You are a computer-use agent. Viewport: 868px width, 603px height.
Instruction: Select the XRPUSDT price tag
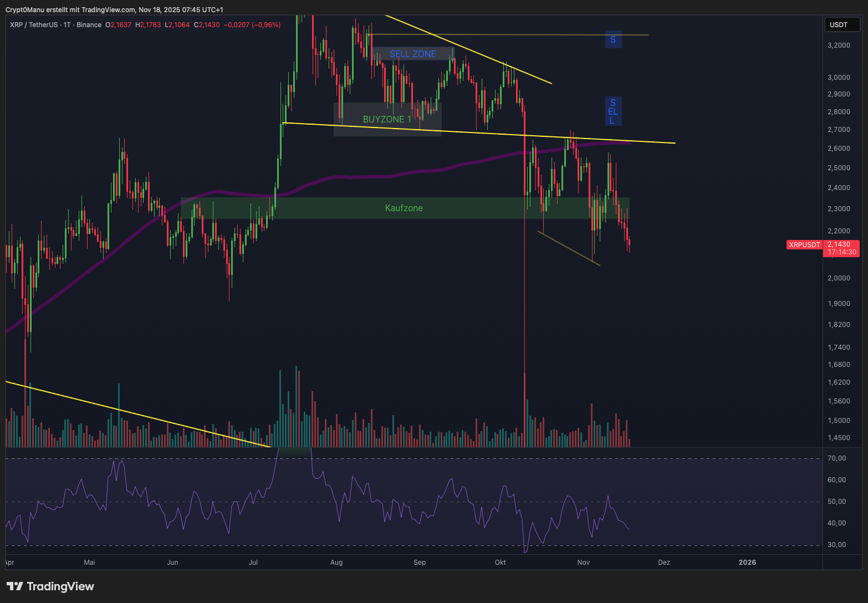click(x=804, y=244)
